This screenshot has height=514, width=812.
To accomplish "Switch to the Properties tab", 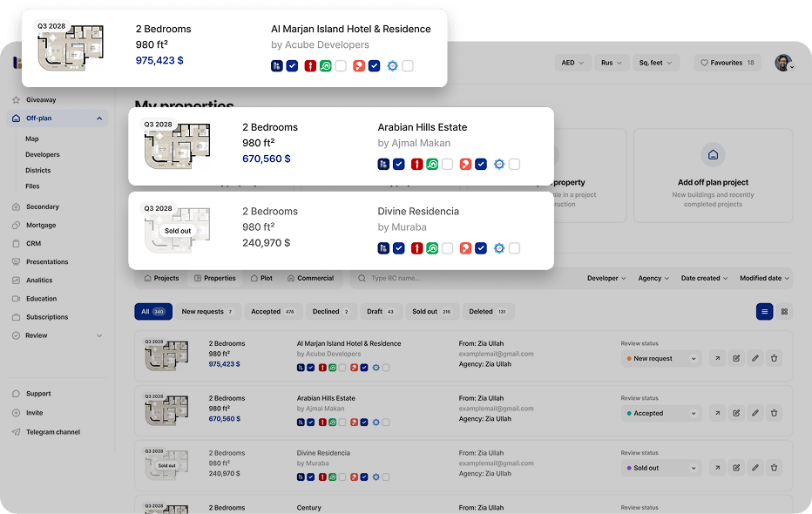I will (215, 278).
